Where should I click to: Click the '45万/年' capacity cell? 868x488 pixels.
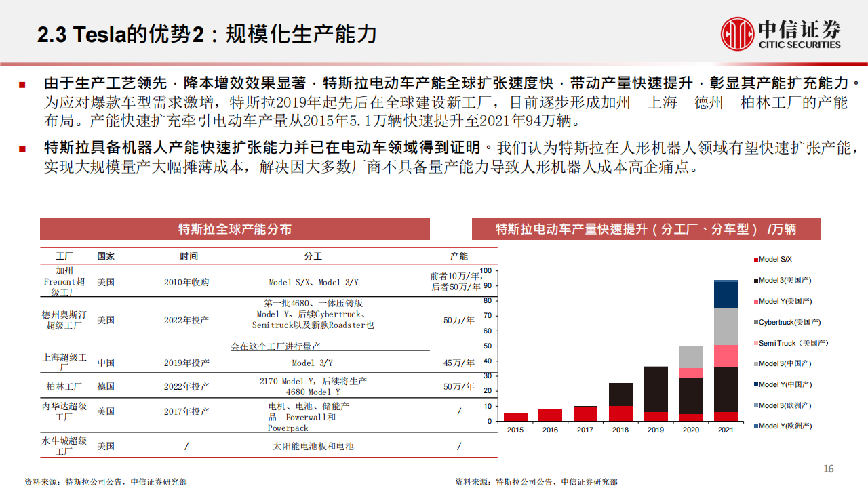pos(459,363)
